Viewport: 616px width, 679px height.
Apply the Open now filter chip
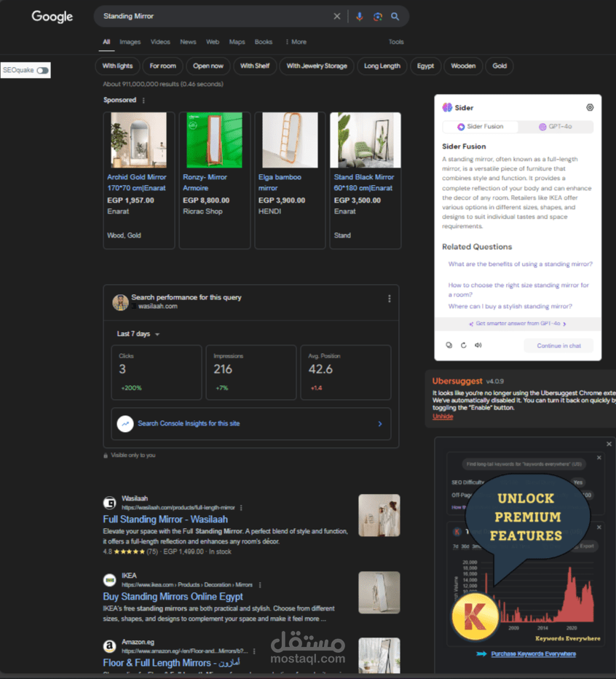click(x=208, y=66)
